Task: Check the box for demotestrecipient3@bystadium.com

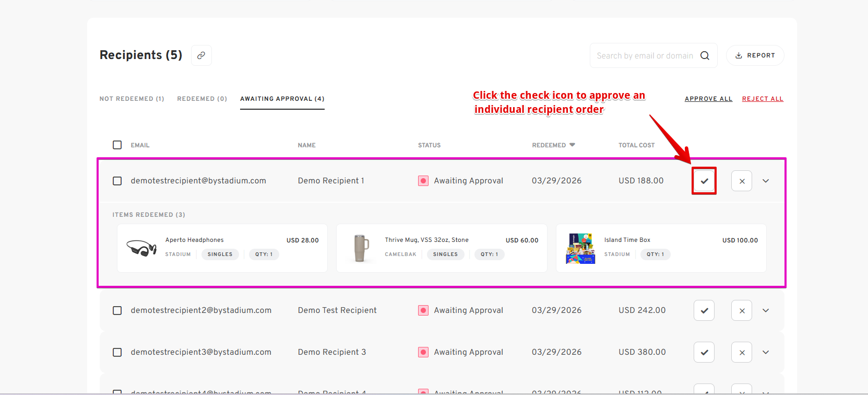Action: [117, 352]
